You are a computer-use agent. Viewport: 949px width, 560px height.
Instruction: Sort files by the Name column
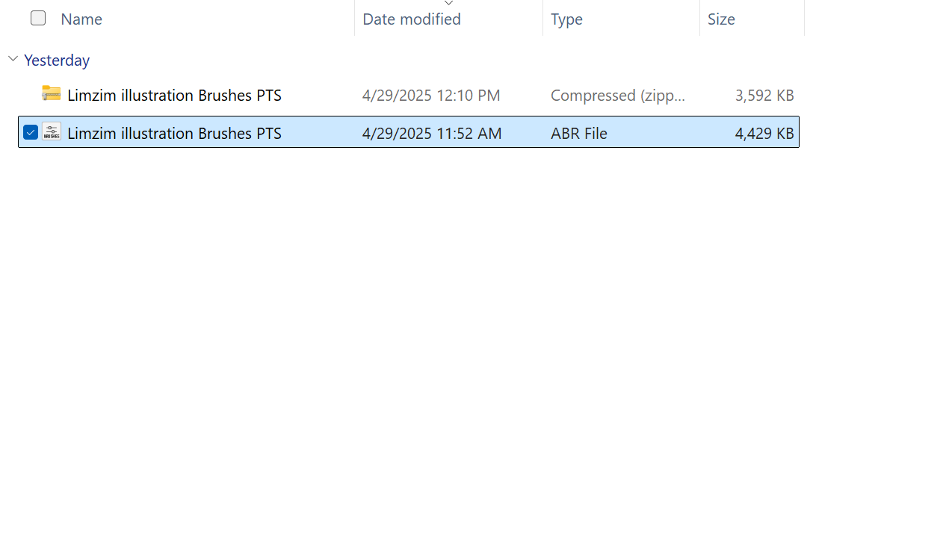(81, 19)
